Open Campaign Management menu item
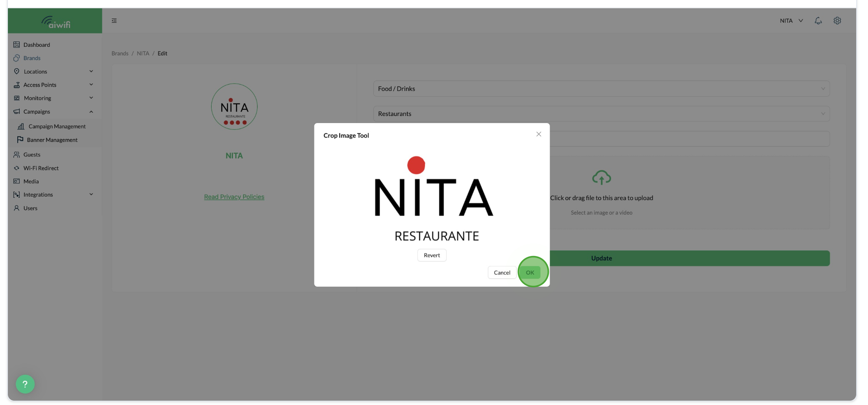868x405 pixels. pyautogui.click(x=57, y=127)
